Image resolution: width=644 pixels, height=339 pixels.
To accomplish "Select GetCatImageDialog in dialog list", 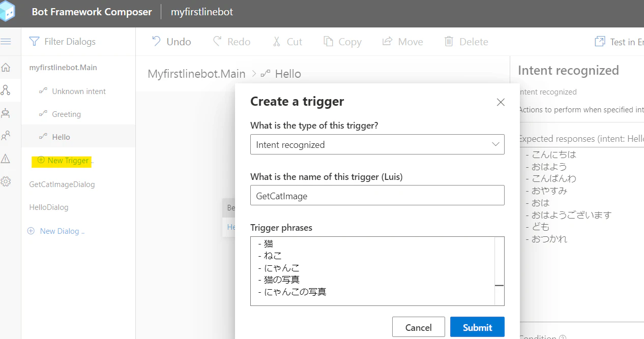I will 62,184.
